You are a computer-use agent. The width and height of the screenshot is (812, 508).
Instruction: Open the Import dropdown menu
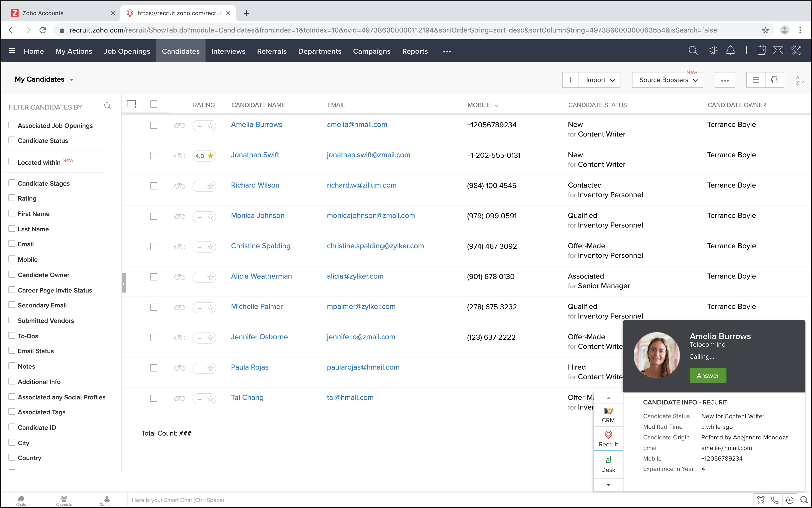point(599,80)
